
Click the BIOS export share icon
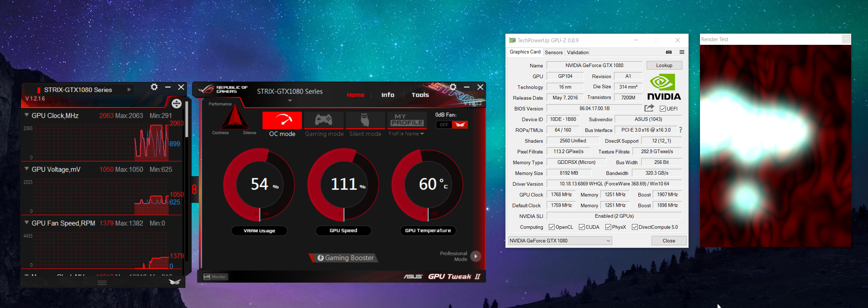[649, 108]
